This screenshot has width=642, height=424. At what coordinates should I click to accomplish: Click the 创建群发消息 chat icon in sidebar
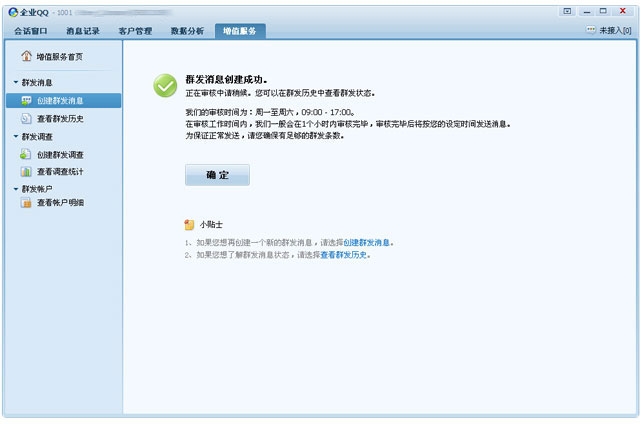(x=26, y=100)
